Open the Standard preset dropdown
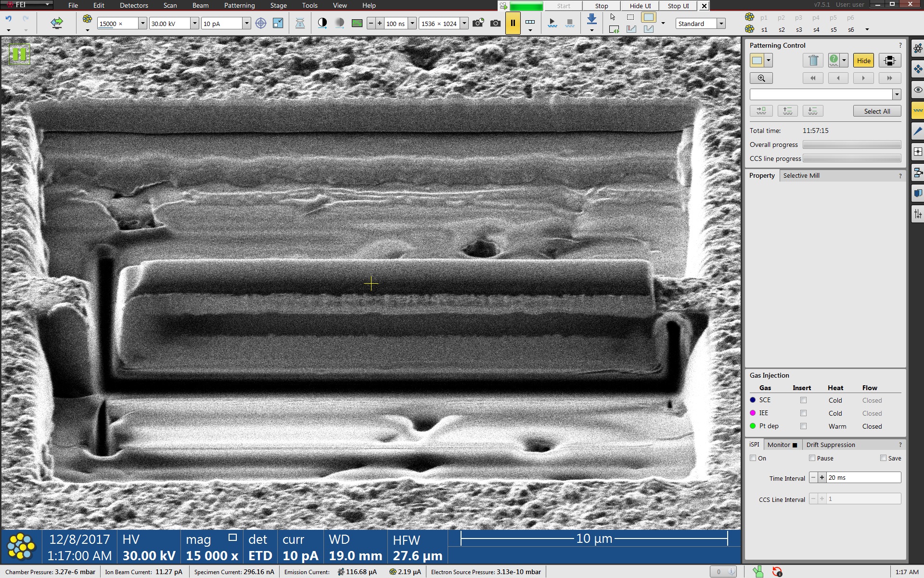924x578 pixels. coord(721,24)
